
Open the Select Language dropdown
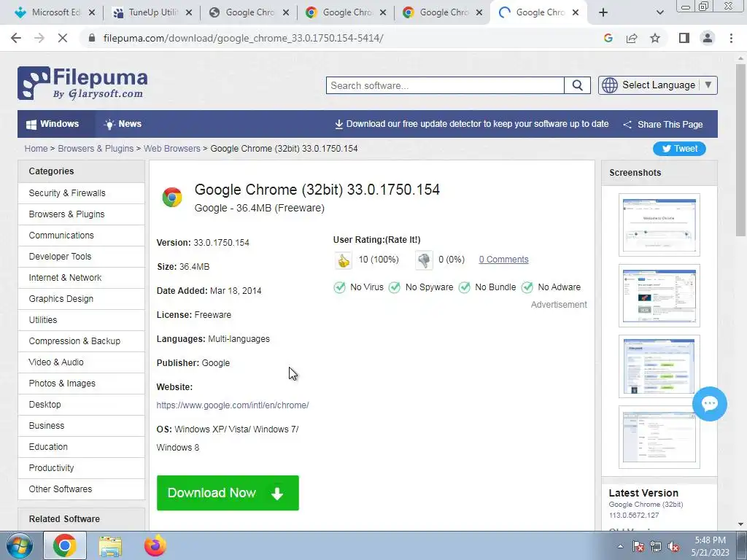(657, 85)
